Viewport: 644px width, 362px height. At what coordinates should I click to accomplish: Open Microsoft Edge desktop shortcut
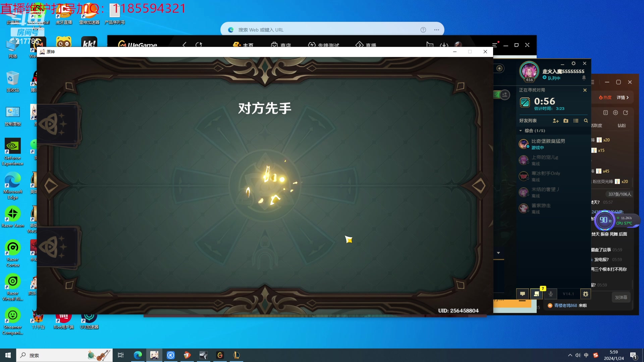pyautogui.click(x=13, y=186)
